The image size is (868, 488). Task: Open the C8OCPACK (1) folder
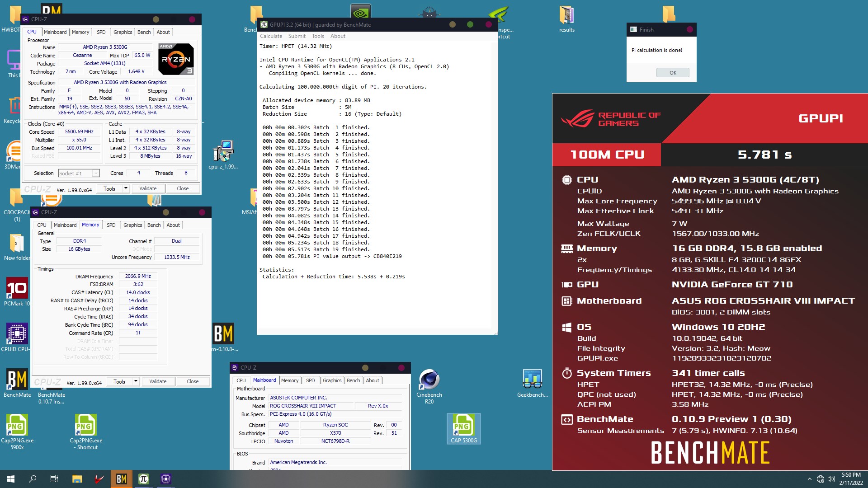click(17, 206)
